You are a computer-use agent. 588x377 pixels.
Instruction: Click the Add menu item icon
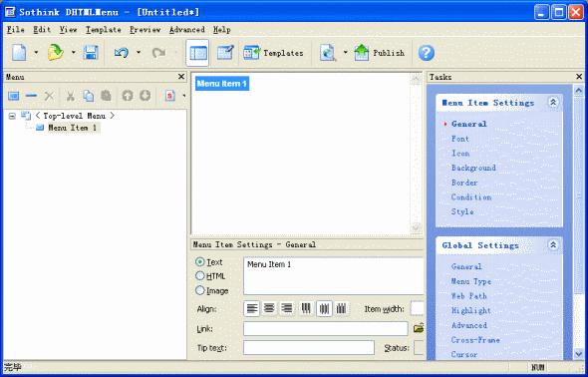[14, 96]
